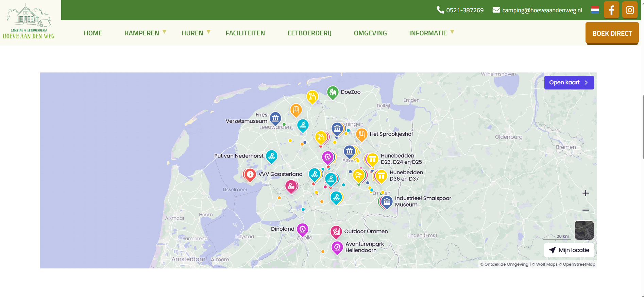Open the Instagram profile icon
Viewport: 644px width, 297px height.
629,10
